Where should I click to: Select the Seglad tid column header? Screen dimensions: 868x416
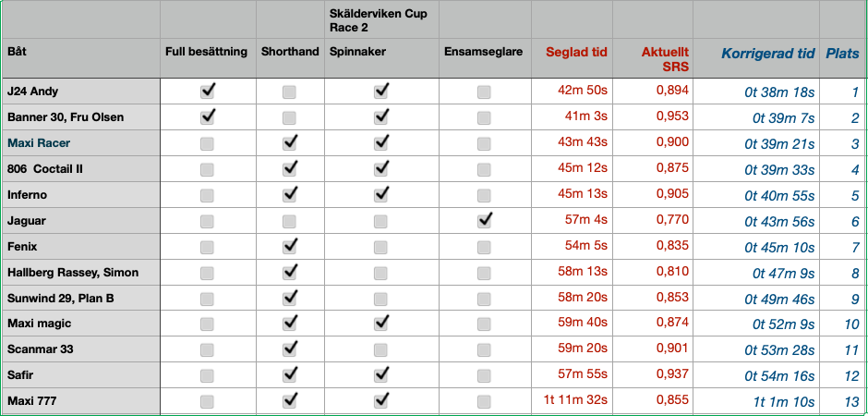(576, 53)
